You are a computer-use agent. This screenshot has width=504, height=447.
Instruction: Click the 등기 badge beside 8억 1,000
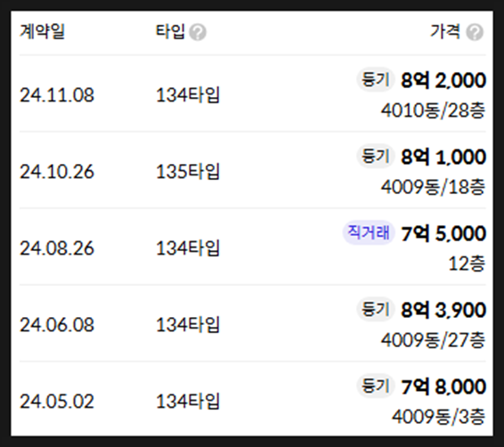[x=375, y=156]
